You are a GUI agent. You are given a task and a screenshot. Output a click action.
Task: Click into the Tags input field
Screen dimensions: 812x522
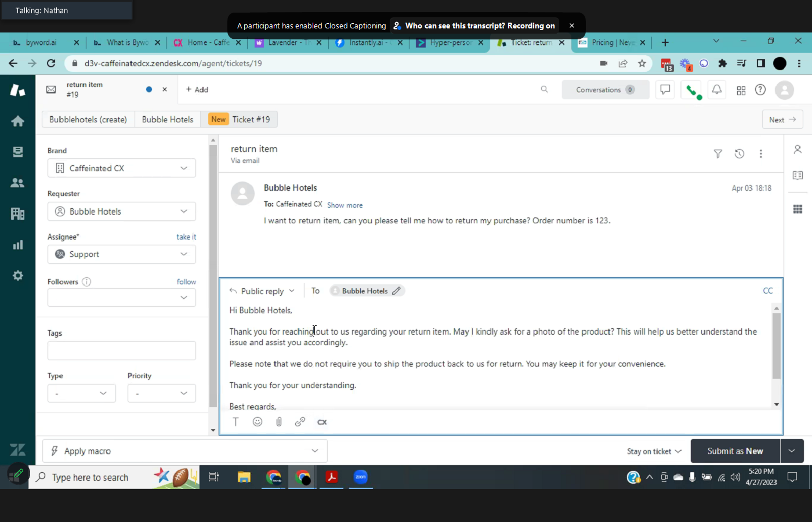click(122, 350)
